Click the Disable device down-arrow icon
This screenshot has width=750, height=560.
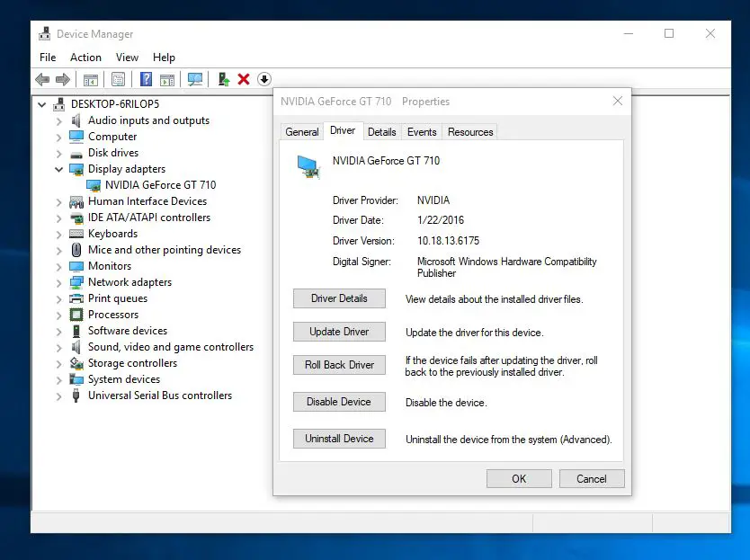click(264, 79)
